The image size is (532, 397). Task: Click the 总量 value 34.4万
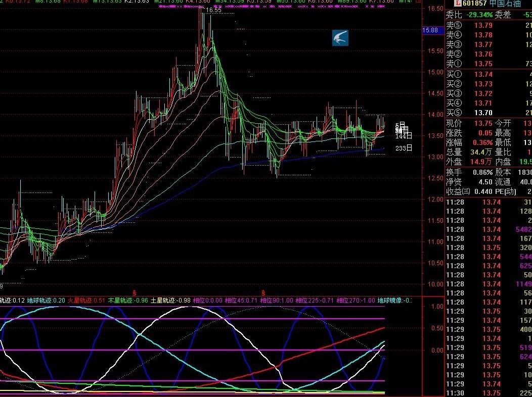(482, 153)
